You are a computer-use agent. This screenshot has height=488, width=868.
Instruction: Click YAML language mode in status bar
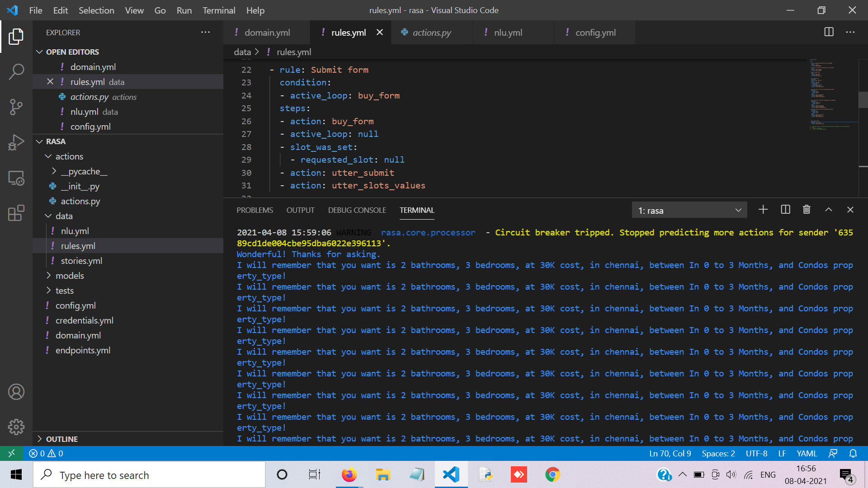(807, 453)
